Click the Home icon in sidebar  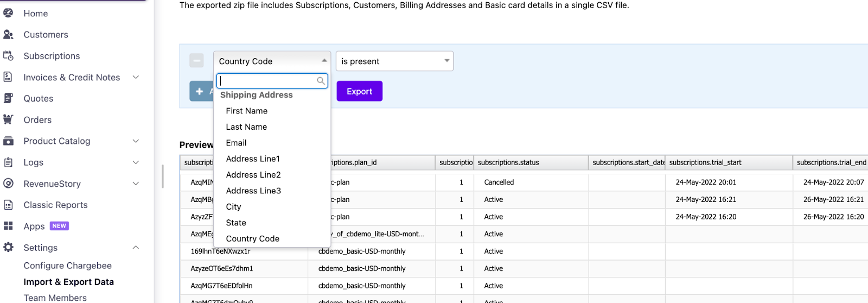click(x=8, y=13)
